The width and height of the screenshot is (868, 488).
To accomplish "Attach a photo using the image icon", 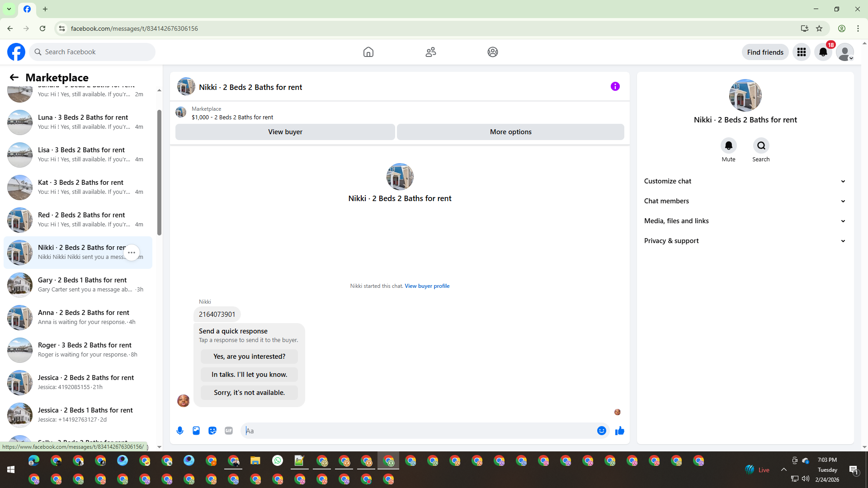I will (x=196, y=431).
